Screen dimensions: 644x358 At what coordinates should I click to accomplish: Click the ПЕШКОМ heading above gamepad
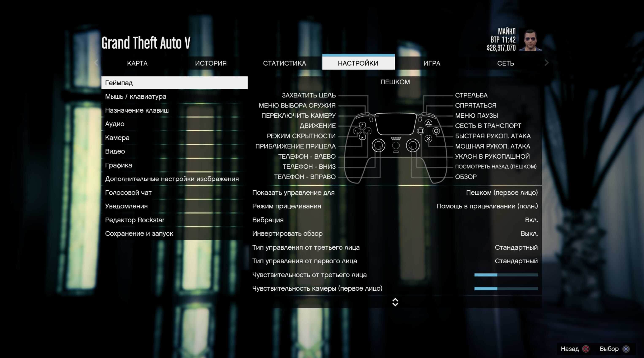(395, 82)
